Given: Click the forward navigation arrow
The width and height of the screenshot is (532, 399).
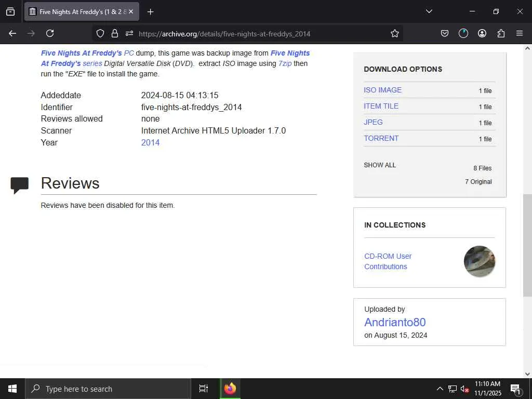Looking at the screenshot, I should click(x=31, y=33).
